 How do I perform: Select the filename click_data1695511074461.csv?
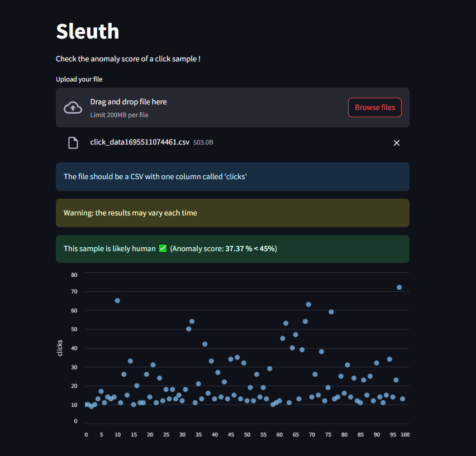(139, 142)
